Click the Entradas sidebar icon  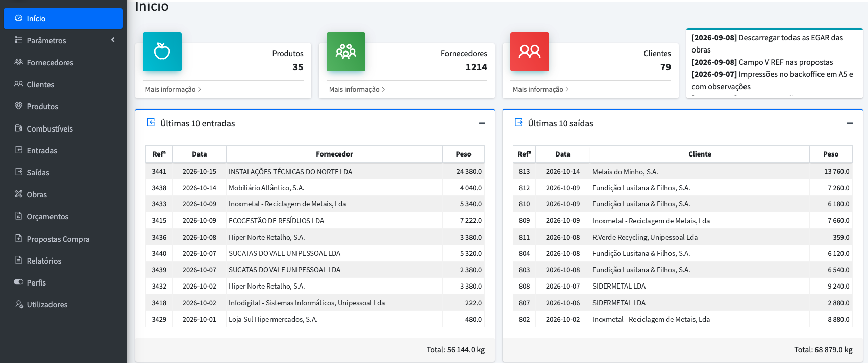tap(19, 150)
